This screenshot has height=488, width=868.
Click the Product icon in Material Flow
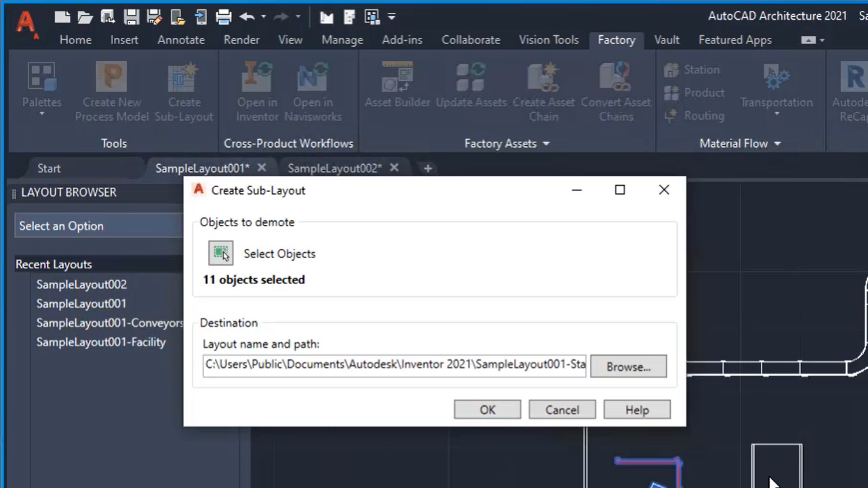[x=671, y=93]
